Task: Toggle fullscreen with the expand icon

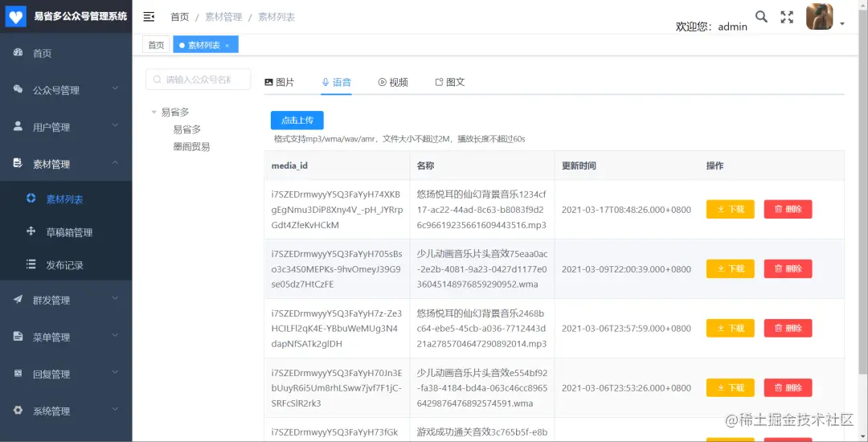Action: 787,17
